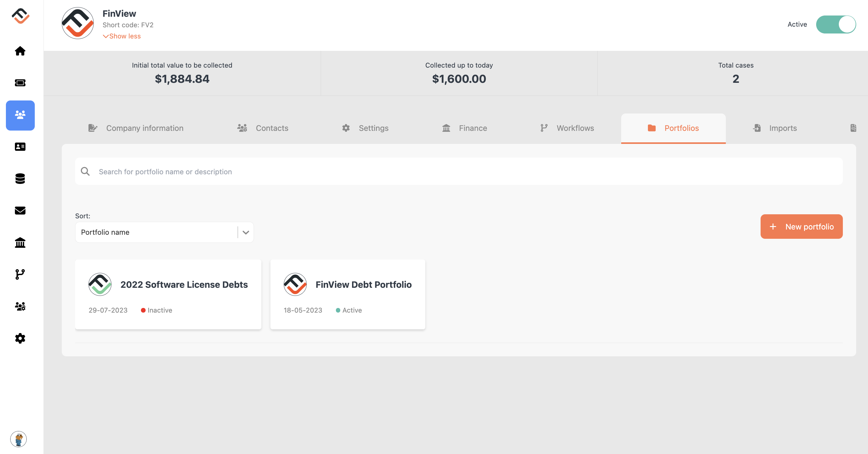Click Short code: FV2 text

[128, 25]
